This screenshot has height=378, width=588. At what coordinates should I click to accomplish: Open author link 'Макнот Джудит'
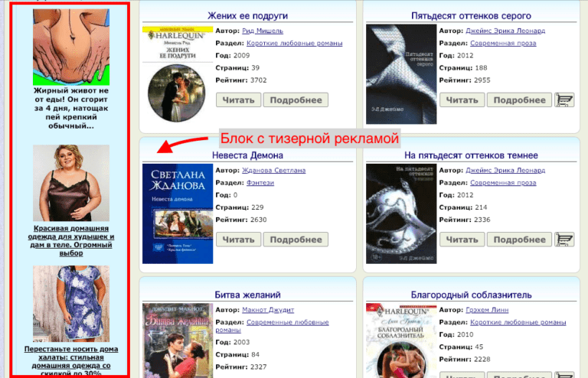268,310
